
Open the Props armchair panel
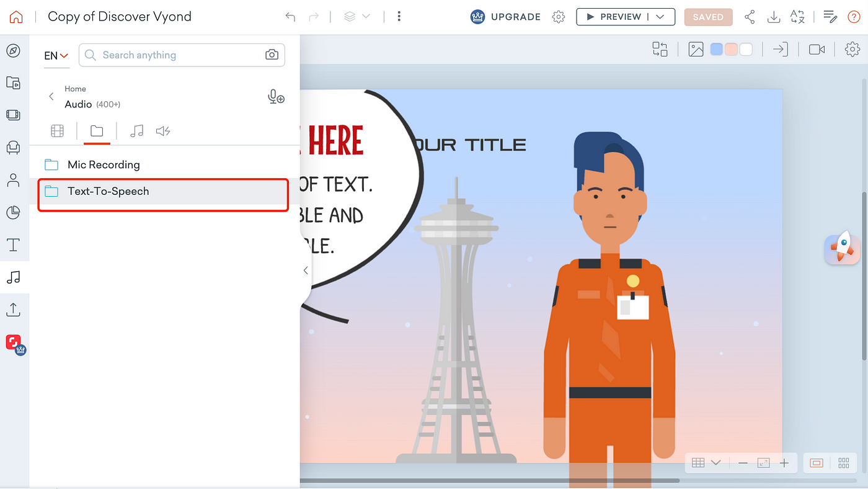[13, 147]
